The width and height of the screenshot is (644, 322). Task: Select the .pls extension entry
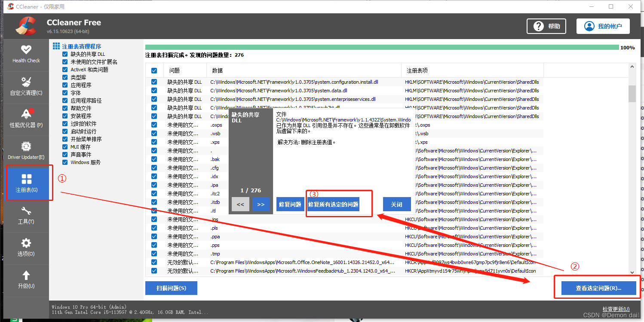click(x=214, y=228)
